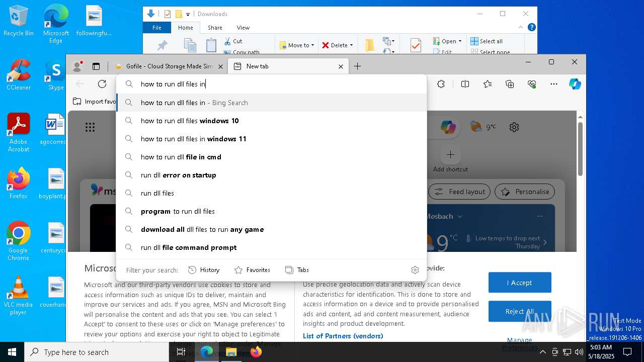
Task: Switch to the Share ribbon tab
Action: click(x=215, y=28)
